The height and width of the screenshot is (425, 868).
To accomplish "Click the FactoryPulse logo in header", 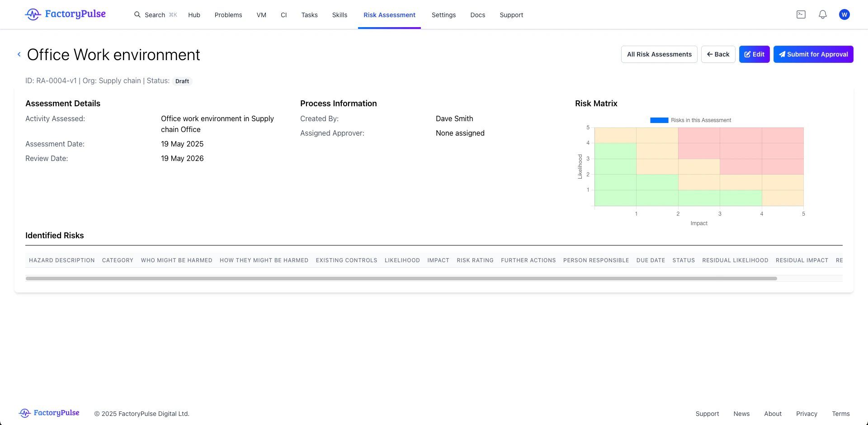I will tap(66, 14).
